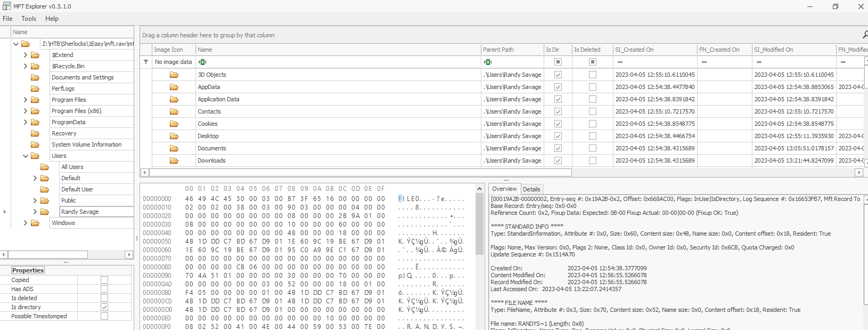Toggle the Is Dir checkbox for 3D Objects
The image size is (868, 330).
point(558,75)
